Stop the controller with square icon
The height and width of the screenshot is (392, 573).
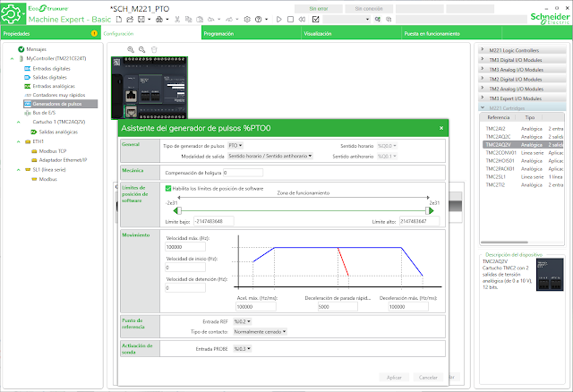click(290, 20)
